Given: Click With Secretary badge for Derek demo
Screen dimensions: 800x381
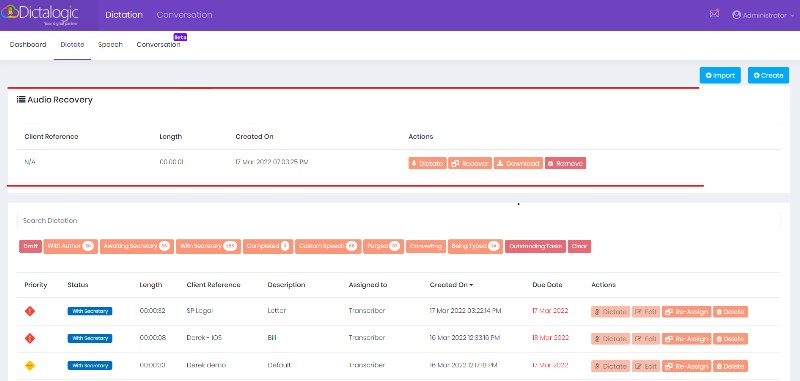Looking at the screenshot, I should (90, 365).
